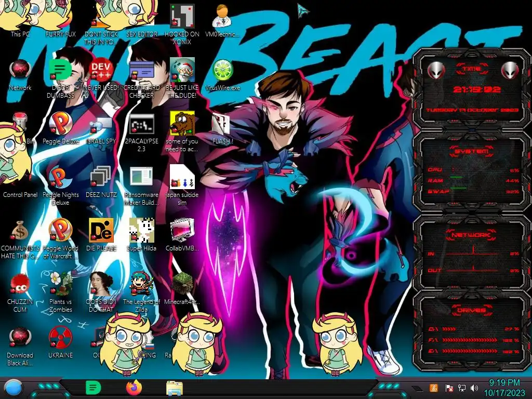
Task: Open Action Center flag tray icon
Action: (449, 388)
